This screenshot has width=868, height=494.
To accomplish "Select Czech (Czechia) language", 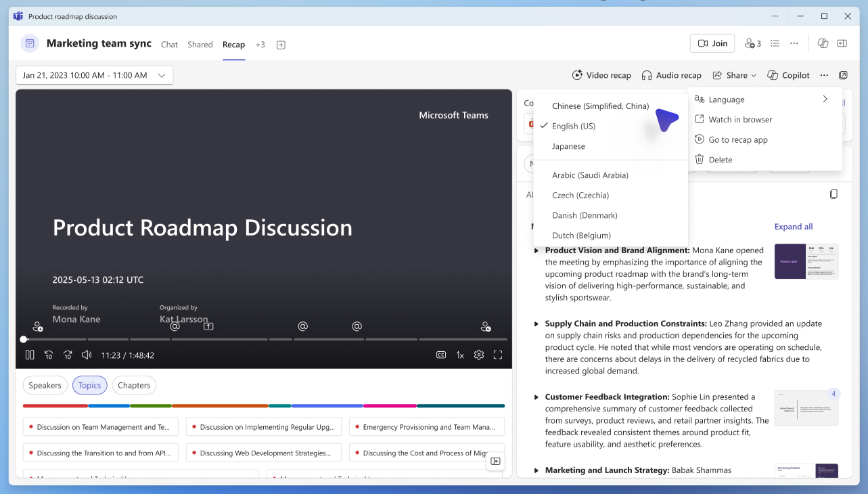I will (x=611, y=195).
